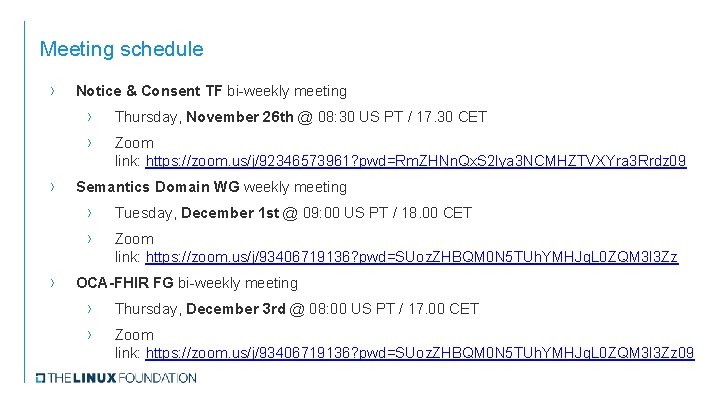Click the December 3rd date text
The image size is (720, 405).
point(236,309)
